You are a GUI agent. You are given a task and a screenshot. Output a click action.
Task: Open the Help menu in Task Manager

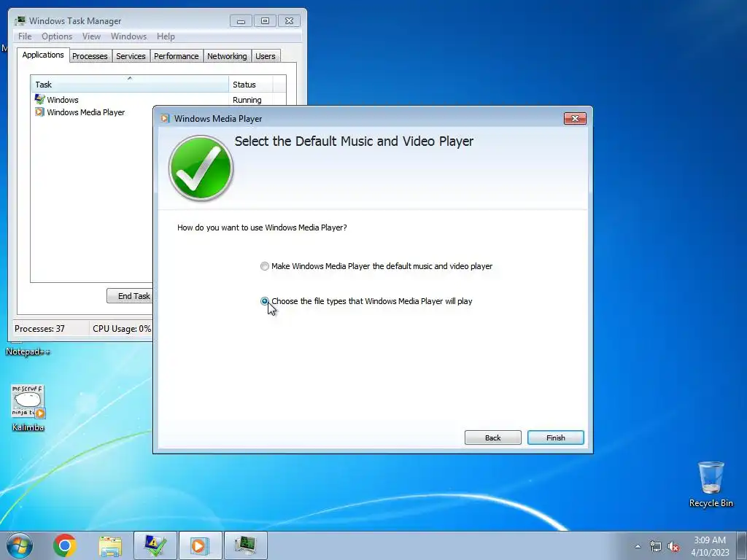[x=166, y=36]
